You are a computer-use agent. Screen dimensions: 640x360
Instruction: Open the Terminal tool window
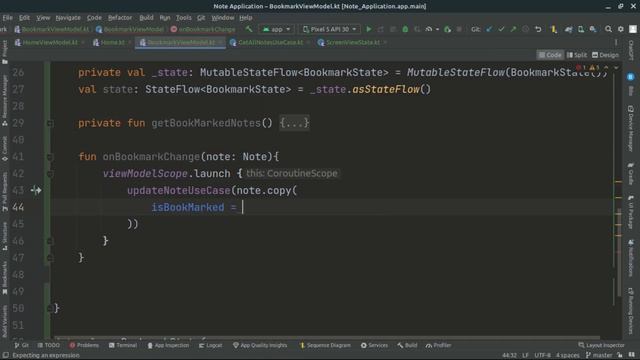[x=123, y=345]
